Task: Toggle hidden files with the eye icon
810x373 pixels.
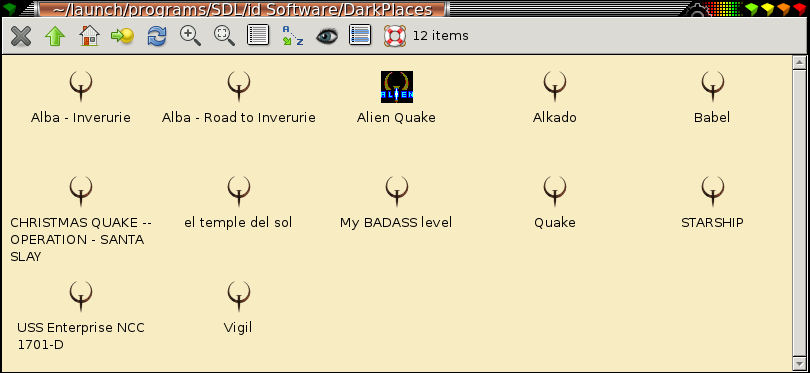Action: (x=326, y=36)
